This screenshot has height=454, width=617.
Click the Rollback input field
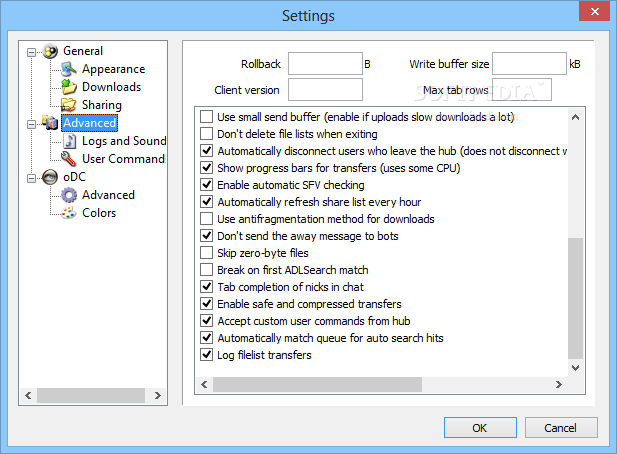325,64
